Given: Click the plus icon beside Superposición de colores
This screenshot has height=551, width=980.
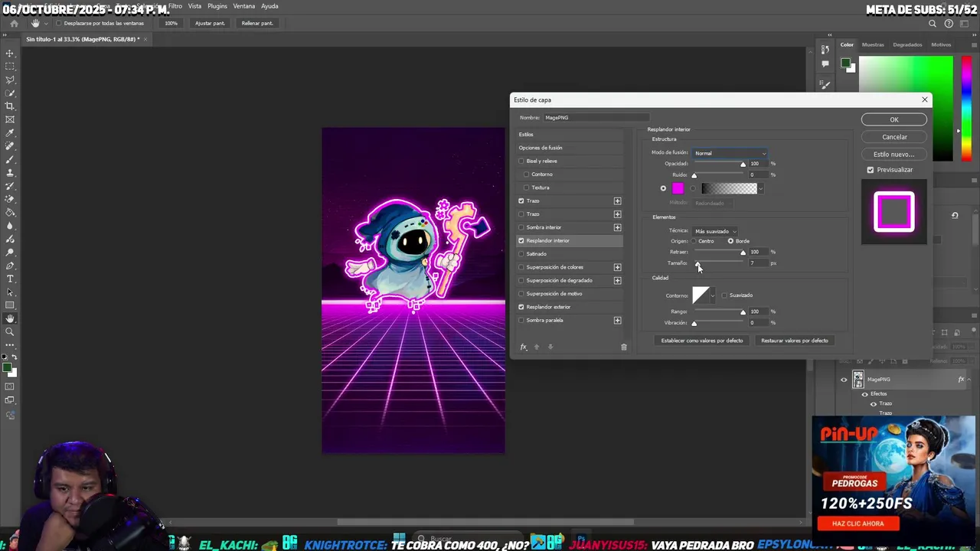Looking at the screenshot, I should pyautogui.click(x=618, y=267).
